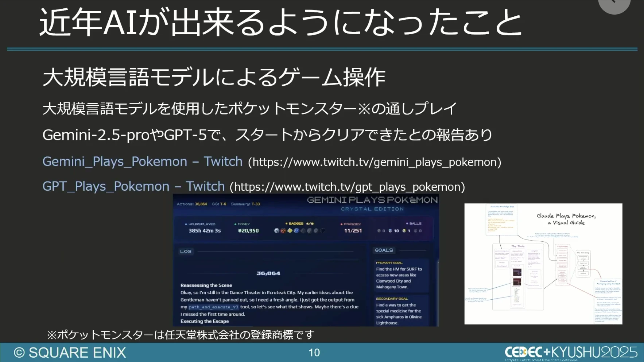Click the blue badge icon in dashboard

(x=296, y=231)
